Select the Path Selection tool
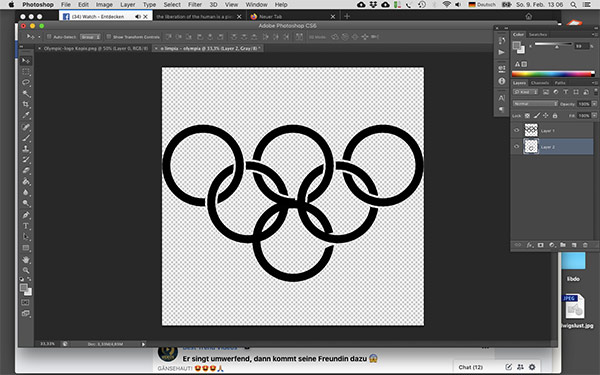 26,237
